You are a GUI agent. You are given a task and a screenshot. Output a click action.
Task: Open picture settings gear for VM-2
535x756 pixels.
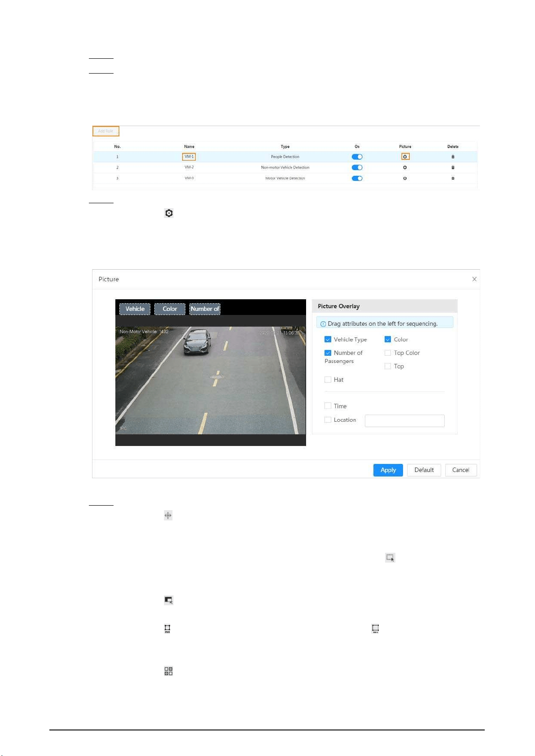point(405,167)
